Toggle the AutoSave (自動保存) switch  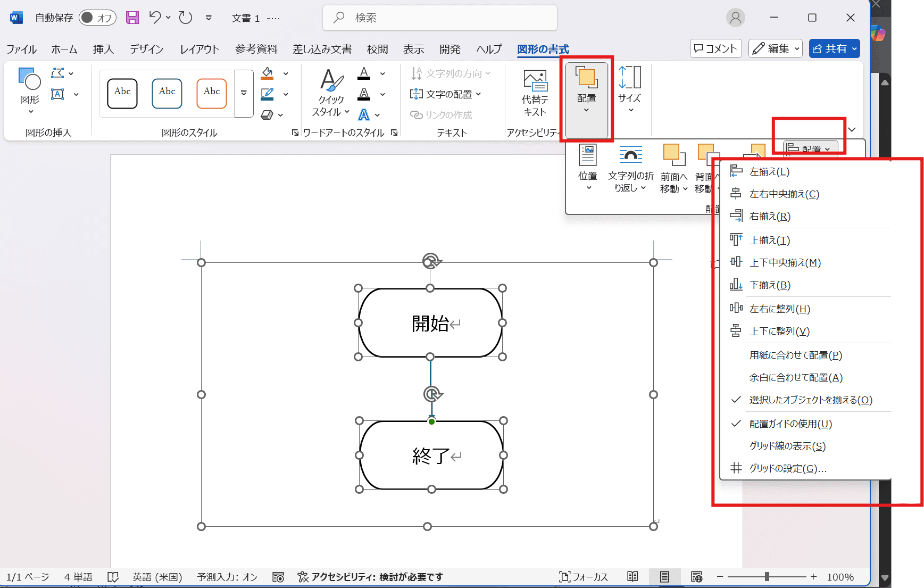[97, 18]
